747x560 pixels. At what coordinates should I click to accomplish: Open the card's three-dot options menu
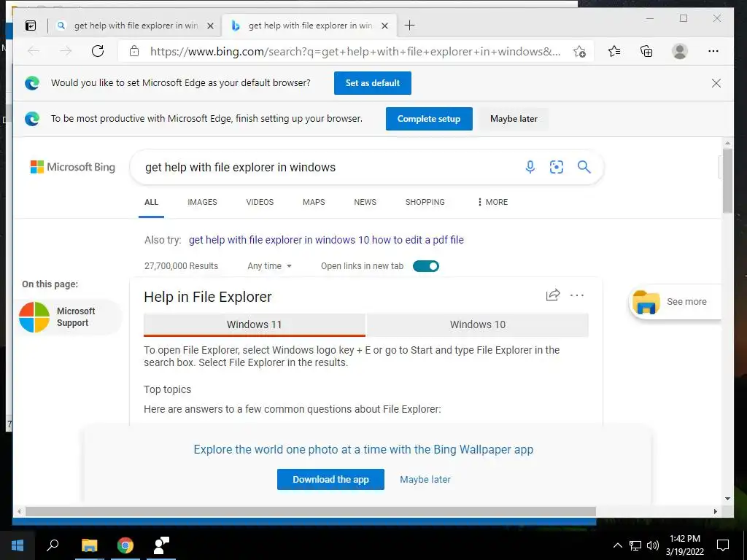[577, 295]
